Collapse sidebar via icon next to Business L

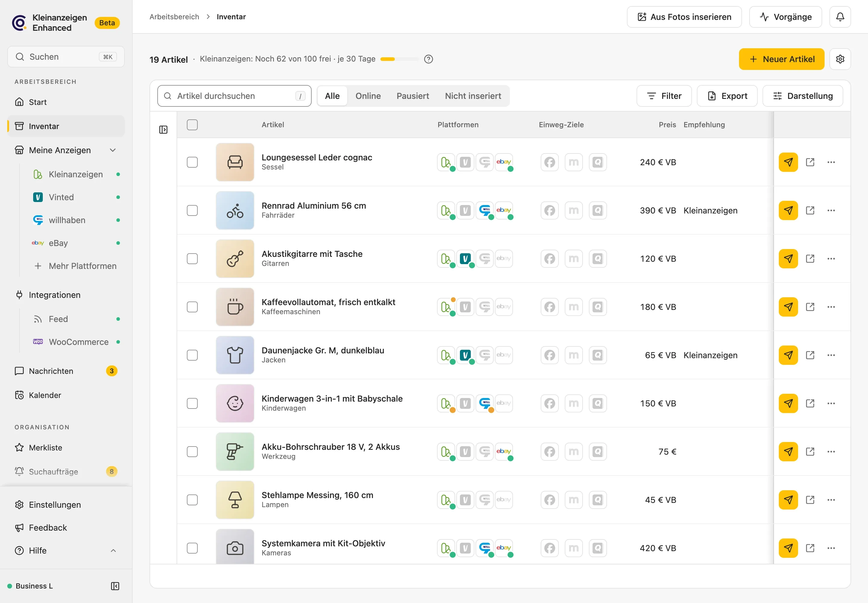point(115,586)
